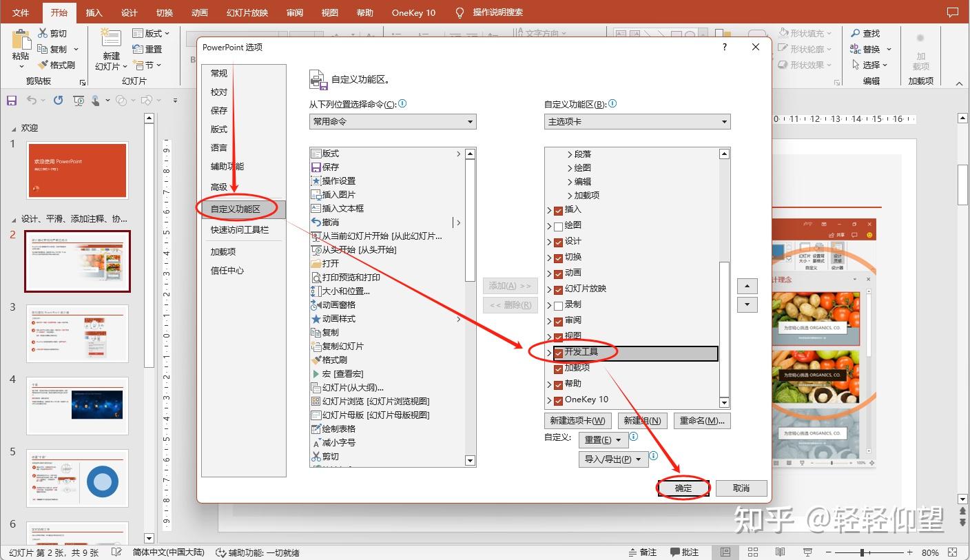Image resolution: width=970 pixels, height=560 pixels.
Task: Uncheck the 设计 tab checkbox
Action: pos(558,242)
